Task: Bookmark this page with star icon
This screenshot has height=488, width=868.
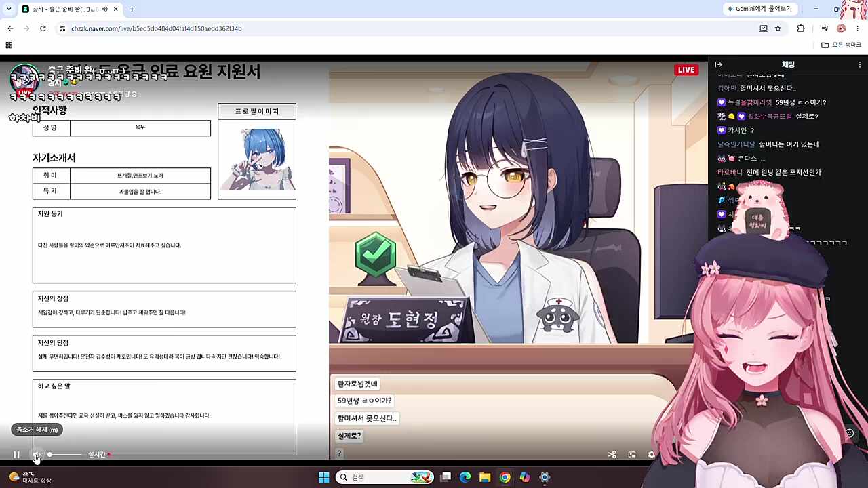Action: click(778, 28)
